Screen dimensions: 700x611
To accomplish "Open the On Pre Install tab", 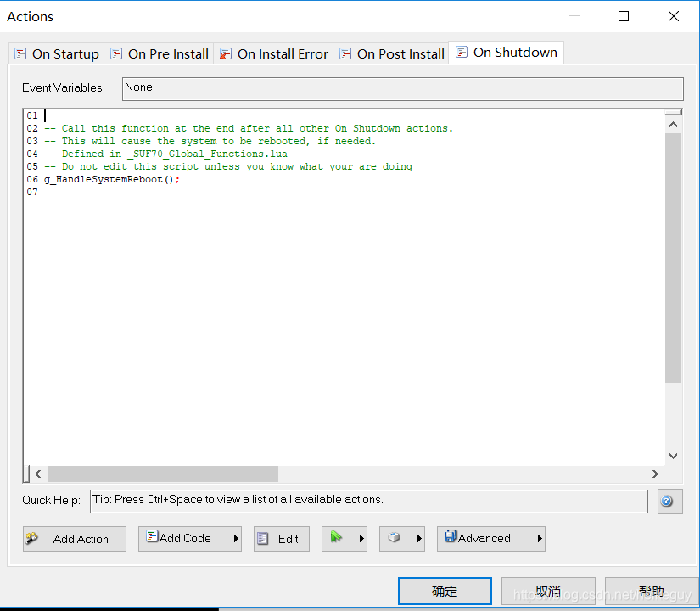I will pyautogui.click(x=160, y=54).
